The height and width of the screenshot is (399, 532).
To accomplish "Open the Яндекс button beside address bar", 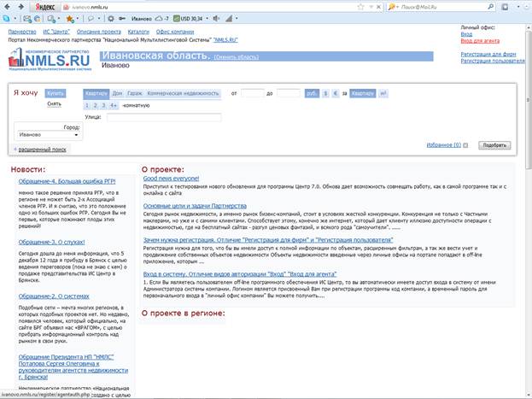I will point(44,7).
